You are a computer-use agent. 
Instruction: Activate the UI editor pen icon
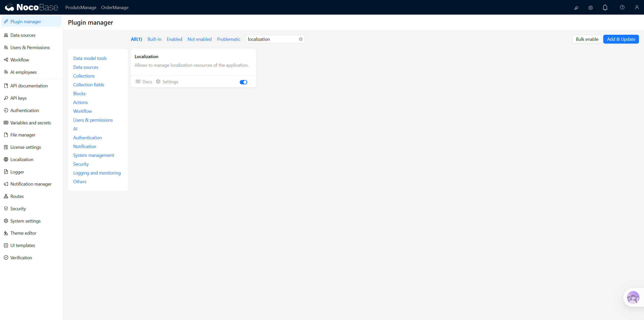click(576, 8)
